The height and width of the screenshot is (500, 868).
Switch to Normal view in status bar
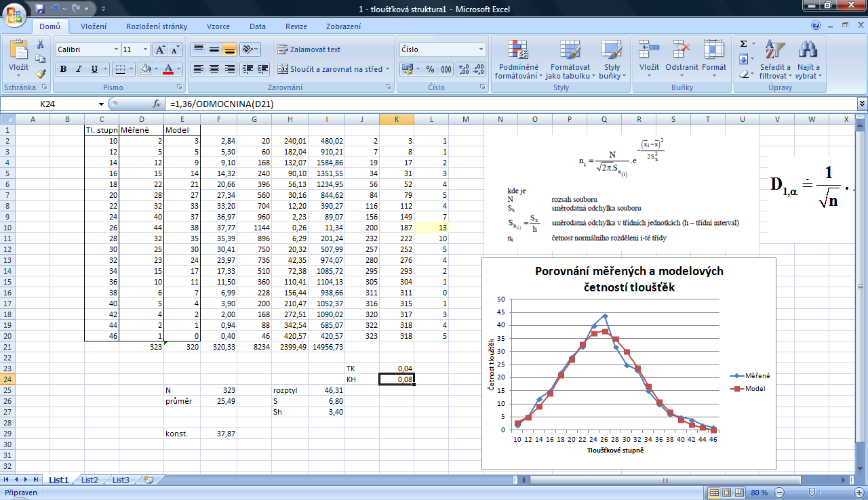click(713, 493)
